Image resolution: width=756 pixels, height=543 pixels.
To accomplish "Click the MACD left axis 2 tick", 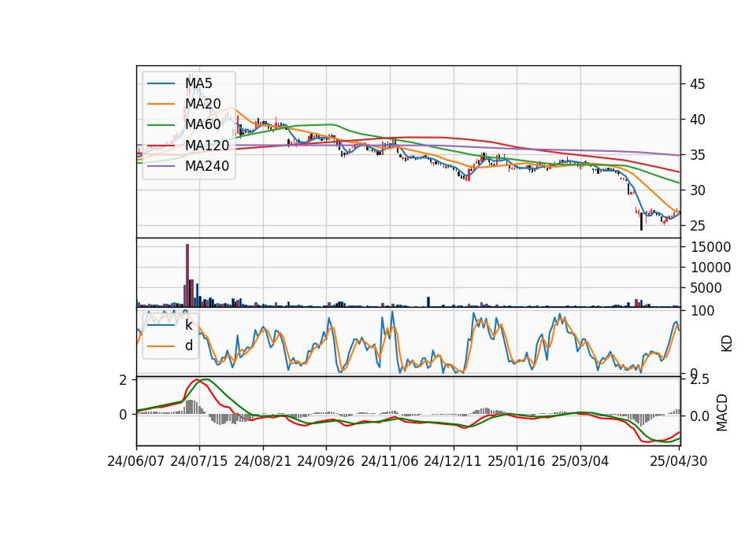I will tap(123, 380).
